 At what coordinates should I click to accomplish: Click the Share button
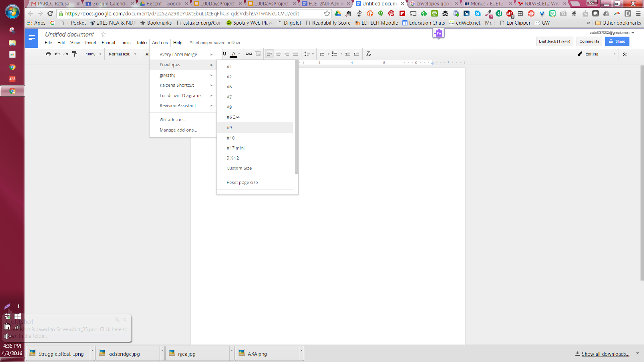(x=617, y=41)
